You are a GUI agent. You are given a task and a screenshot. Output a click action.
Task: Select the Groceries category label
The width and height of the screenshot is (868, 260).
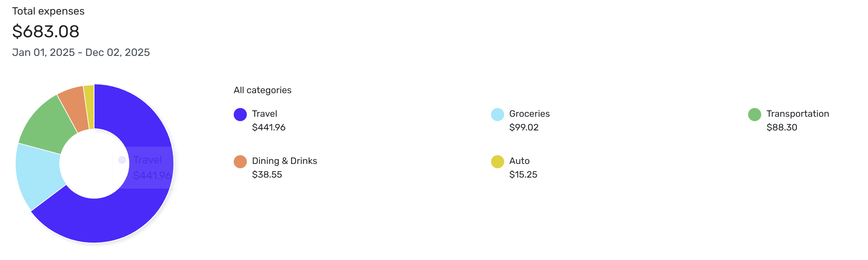[x=529, y=114]
